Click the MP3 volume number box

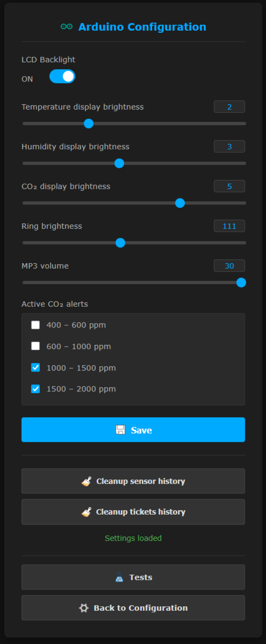point(229,266)
